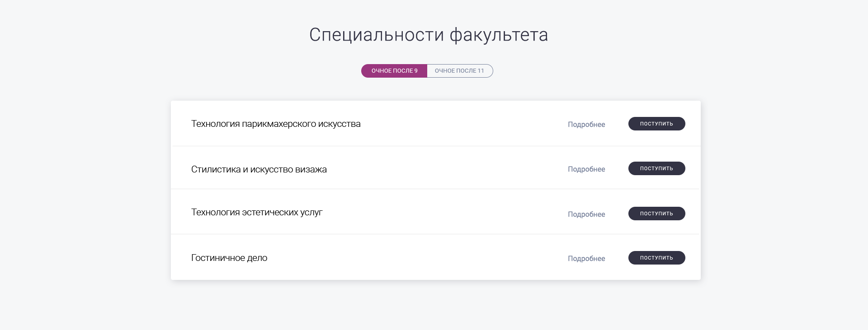Open Подробнее for Технология парикмахерского искусства

click(x=586, y=125)
